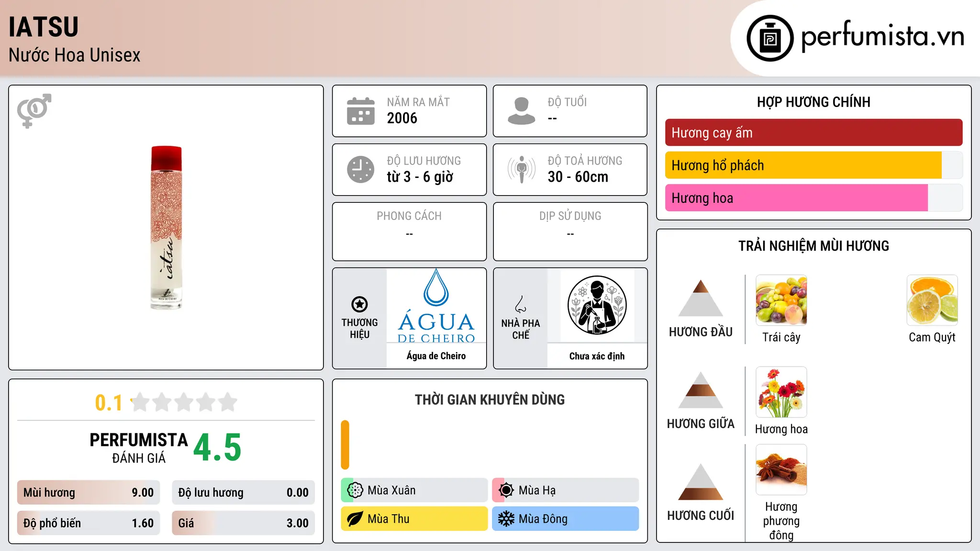Click the HỢP HƯƠNG CHÍNH heading
Image resolution: width=980 pixels, height=551 pixels.
point(813,102)
